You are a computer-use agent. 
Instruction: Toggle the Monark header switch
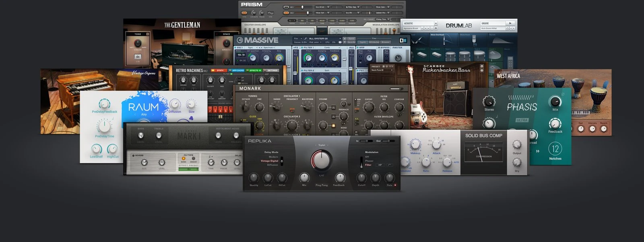tap(396, 89)
